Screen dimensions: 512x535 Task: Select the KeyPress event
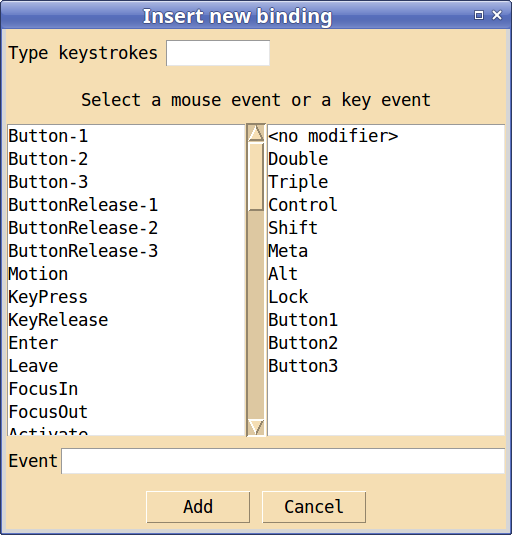[x=126, y=297]
